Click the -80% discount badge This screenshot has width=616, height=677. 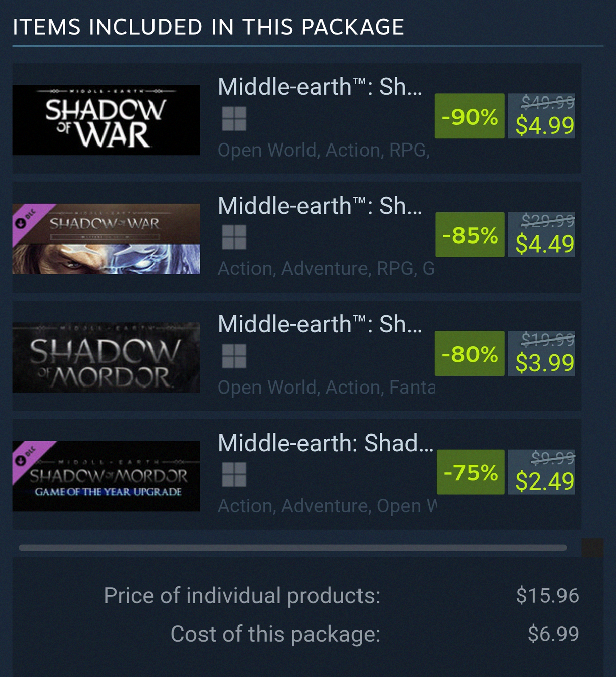pyautogui.click(x=470, y=354)
